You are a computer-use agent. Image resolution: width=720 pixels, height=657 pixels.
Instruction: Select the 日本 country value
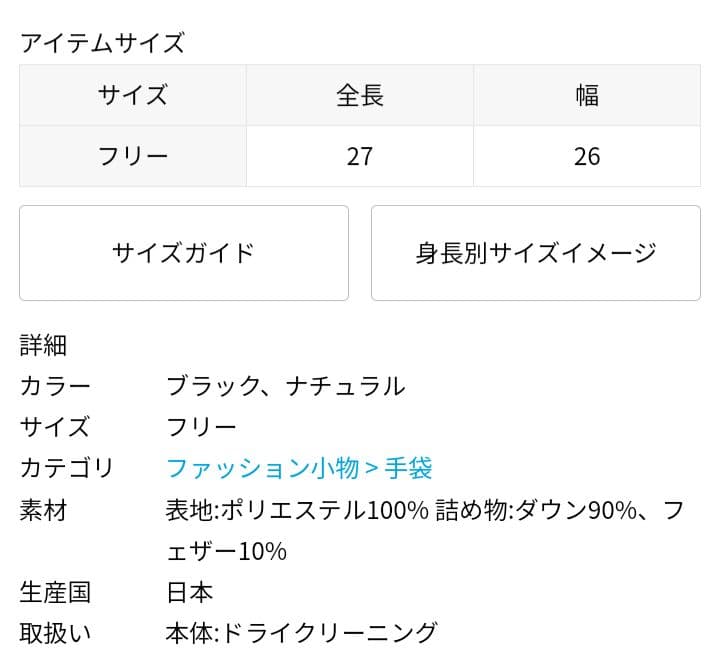click(189, 592)
